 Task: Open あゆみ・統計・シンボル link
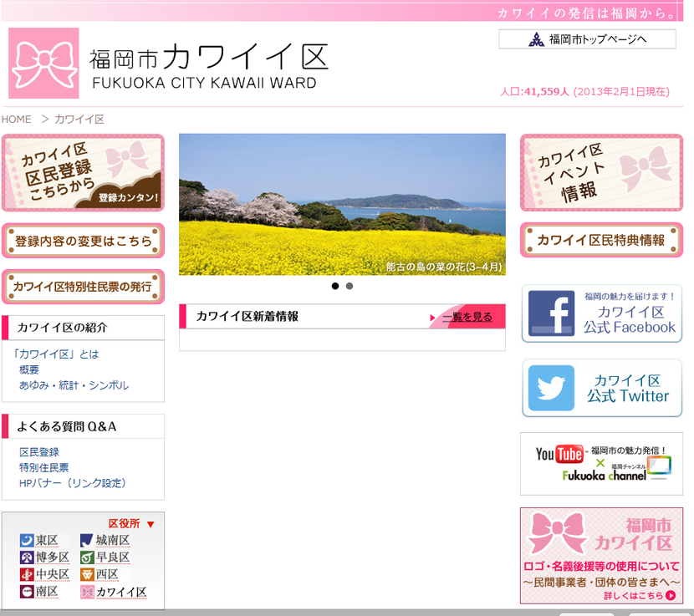pyautogui.click(x=74, y=385)
